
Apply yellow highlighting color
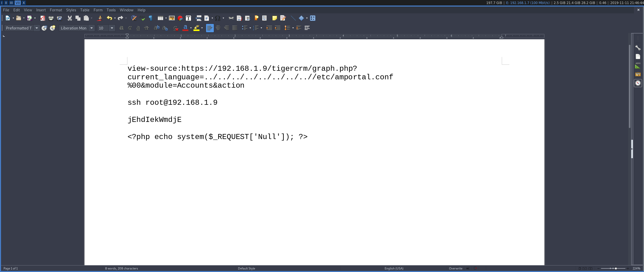coord(196,28)
